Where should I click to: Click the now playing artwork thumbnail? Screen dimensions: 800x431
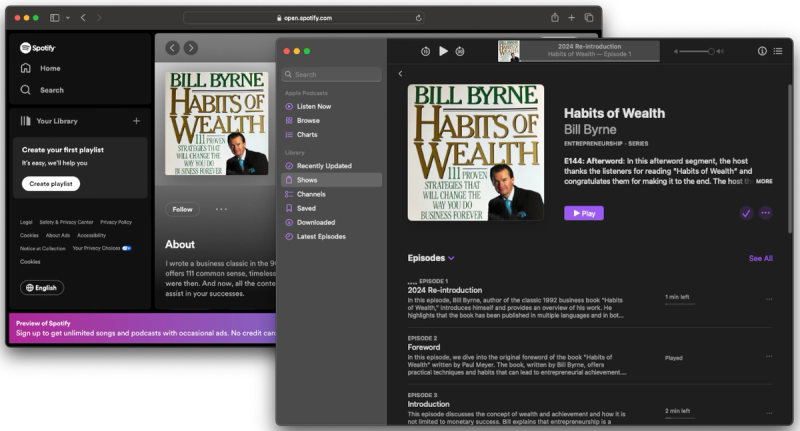tap(509, 51)
